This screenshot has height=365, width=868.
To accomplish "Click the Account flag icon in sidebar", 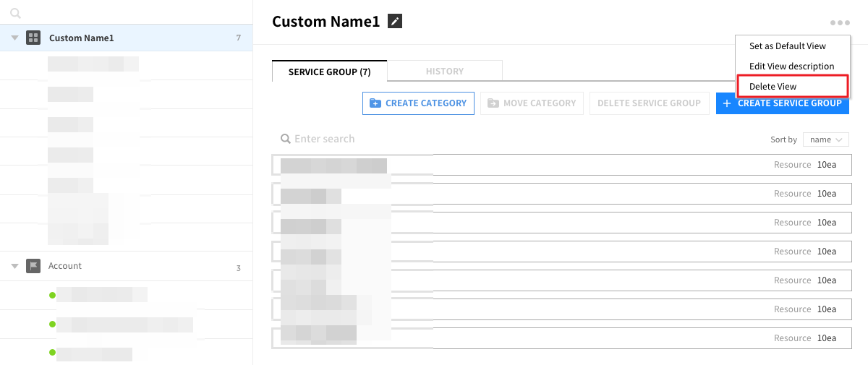I will click(33, 266).
